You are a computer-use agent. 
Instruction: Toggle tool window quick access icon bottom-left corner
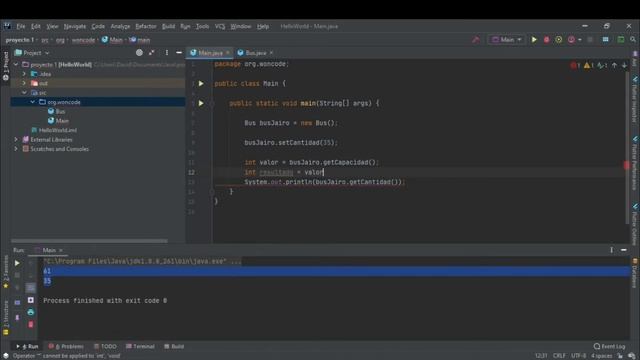6,356
